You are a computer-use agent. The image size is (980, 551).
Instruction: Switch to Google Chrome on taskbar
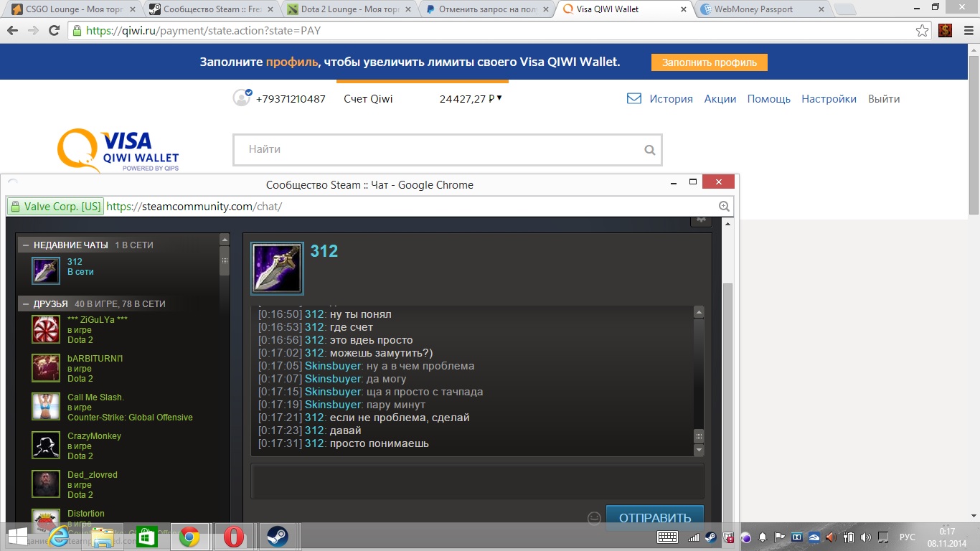[189, 537]
